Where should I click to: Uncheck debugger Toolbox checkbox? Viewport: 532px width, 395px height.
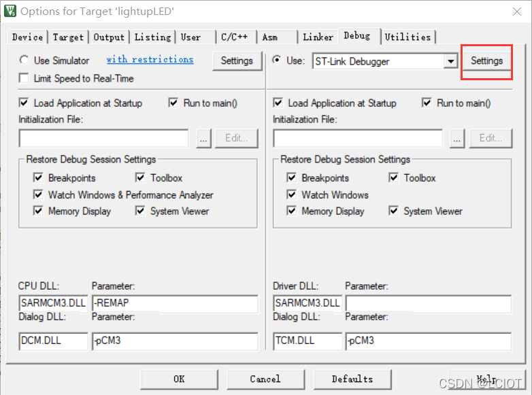394,177
